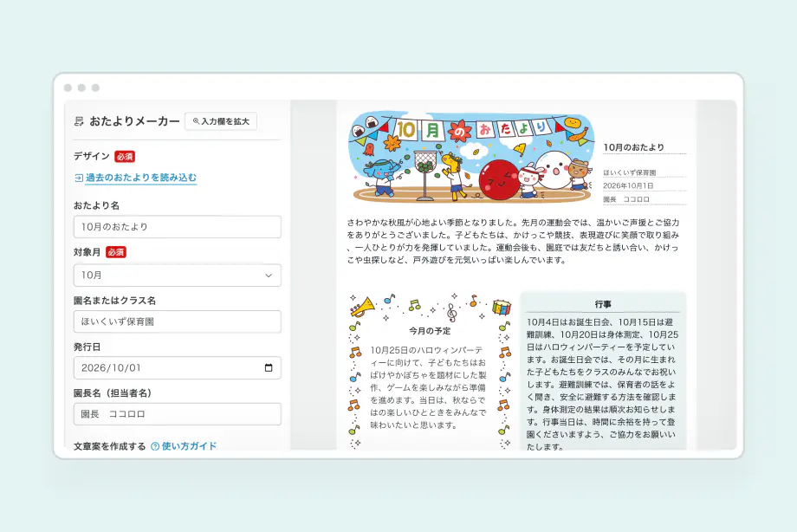Click the chevron arrow in 対象月 select
This screenshot has height=532, width=797.
point(269,276)
